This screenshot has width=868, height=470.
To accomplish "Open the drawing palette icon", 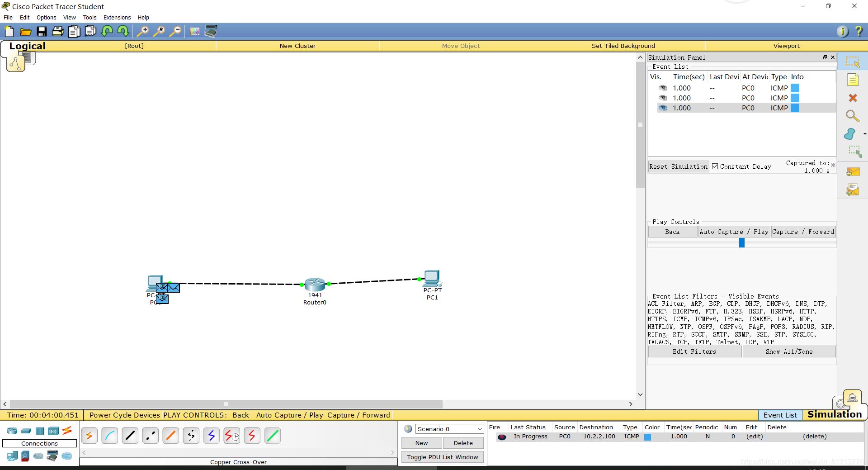I will pyautogui.click(x=195, y=31).
